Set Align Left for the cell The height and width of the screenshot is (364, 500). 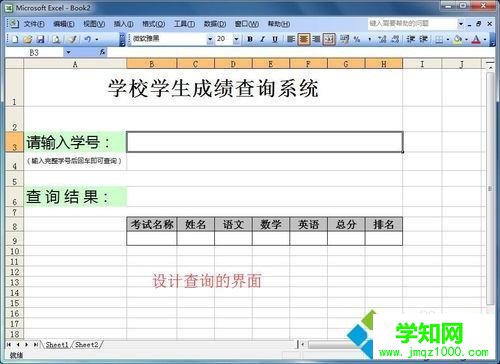pyautogui.click(x=291, y=39)
